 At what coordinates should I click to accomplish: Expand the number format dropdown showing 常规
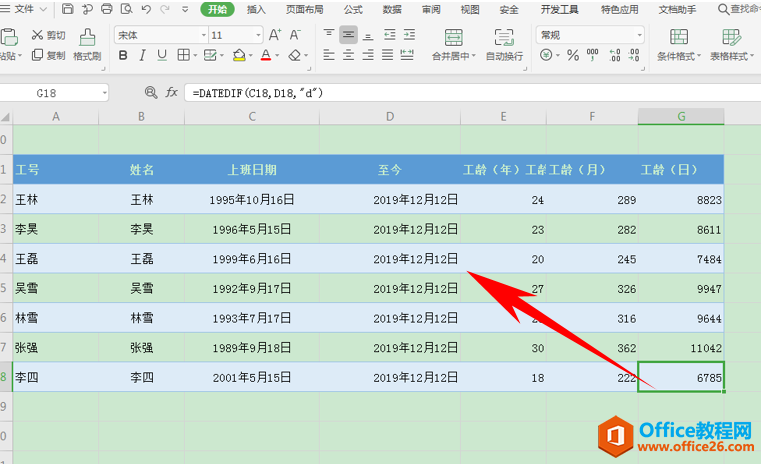[x=639, y=34]
